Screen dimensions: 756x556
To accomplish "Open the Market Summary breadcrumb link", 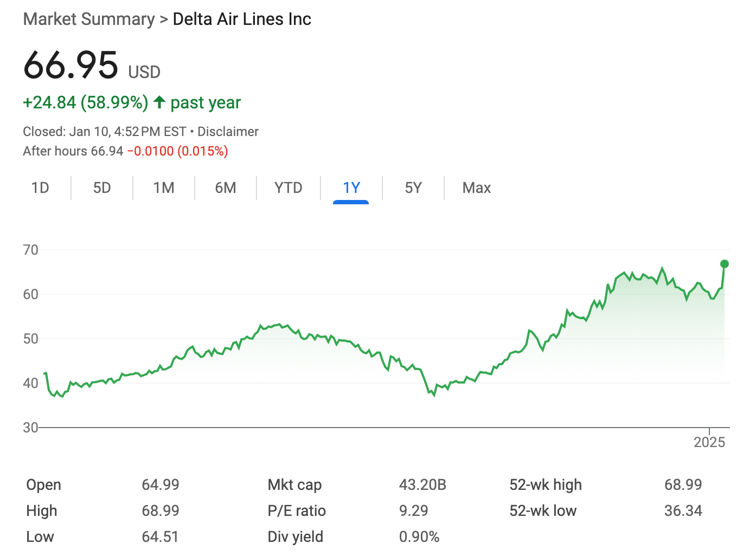I will click(x=89, y=19).
